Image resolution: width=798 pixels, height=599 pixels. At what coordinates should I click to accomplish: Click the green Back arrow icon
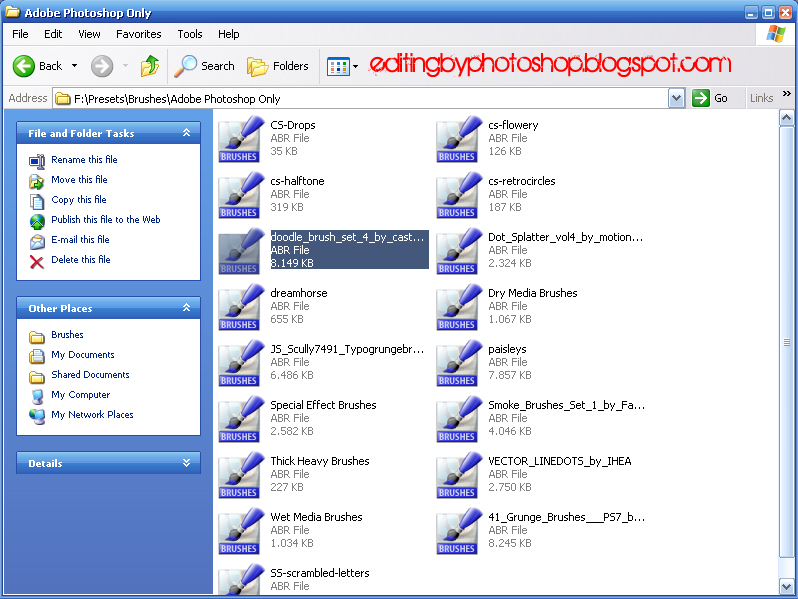pyautogui.click(x=23, y=66)
